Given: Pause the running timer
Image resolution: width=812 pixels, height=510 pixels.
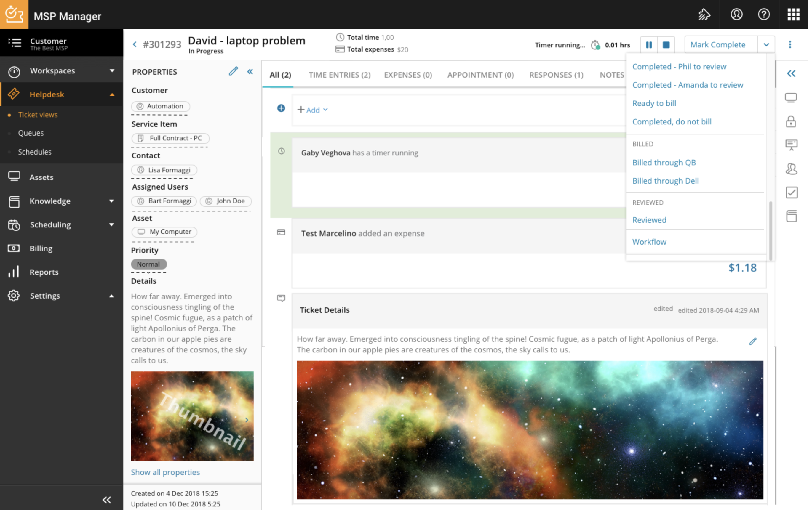Looking at the screenshot, I should (x=649, y=45).
